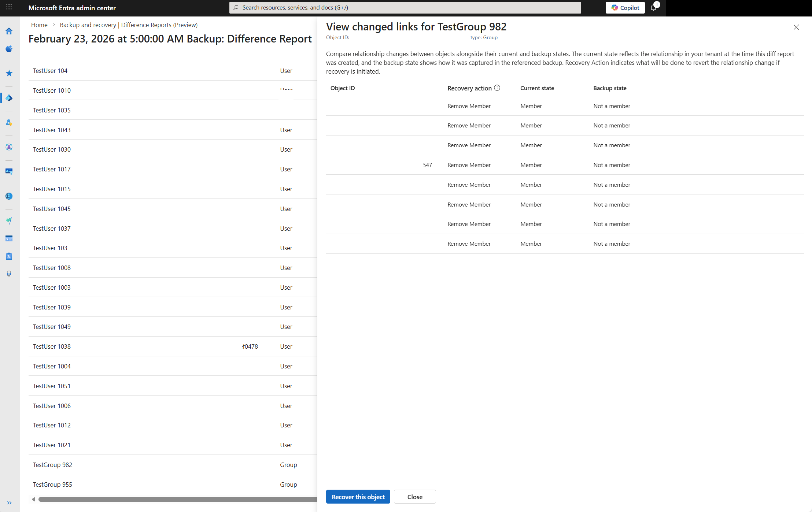Open Protection via the shield-user icon
Image resolution: width=812 pixels, height=512 pixels.
[9, 123]
